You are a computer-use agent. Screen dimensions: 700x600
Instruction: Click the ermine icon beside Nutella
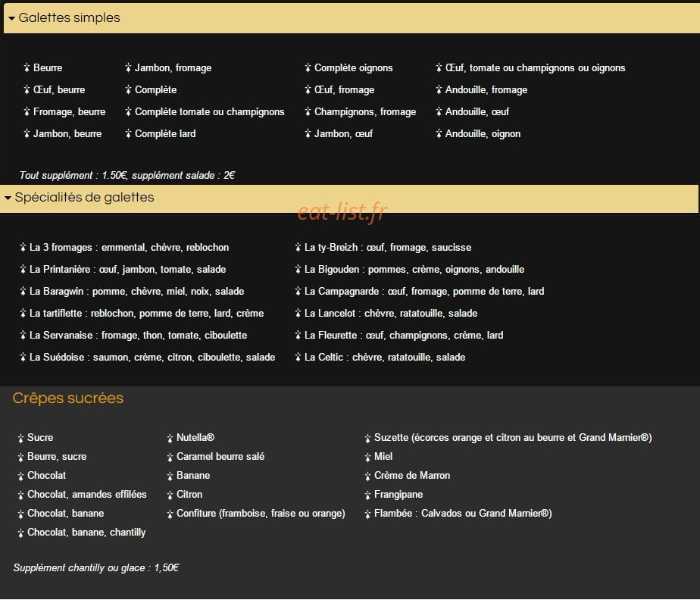tap(170, 438)
